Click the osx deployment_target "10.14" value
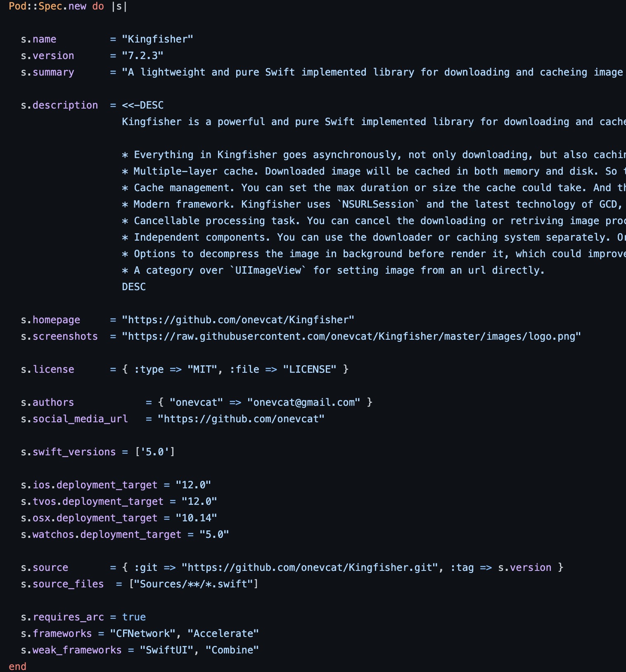 click(x=196, y=518)
